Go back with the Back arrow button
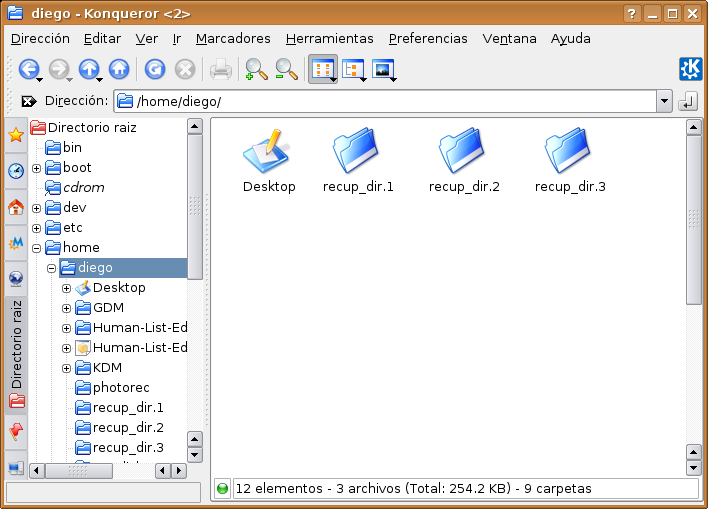The width and height of the screenshot is (708, 509). 28,69
